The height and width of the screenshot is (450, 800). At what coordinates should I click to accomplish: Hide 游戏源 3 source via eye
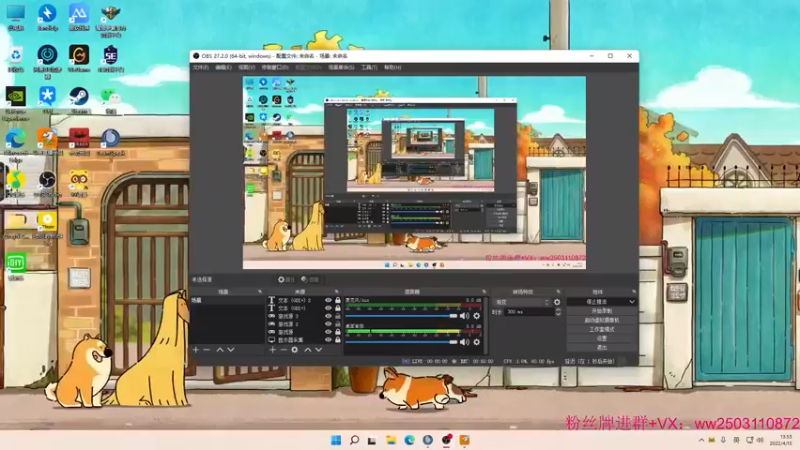328,316
